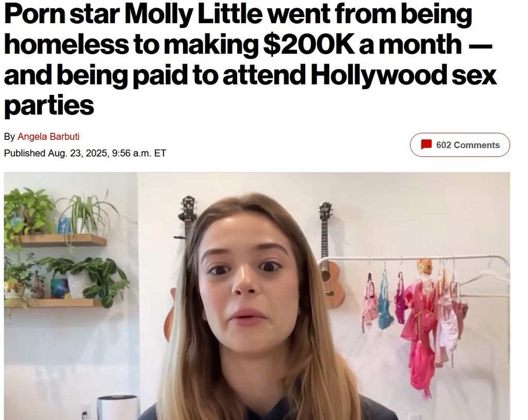The height and width of the screenshot is (420, 528).
Task: Open author Angela Barbuti's page
Action: tap(48, 137)
